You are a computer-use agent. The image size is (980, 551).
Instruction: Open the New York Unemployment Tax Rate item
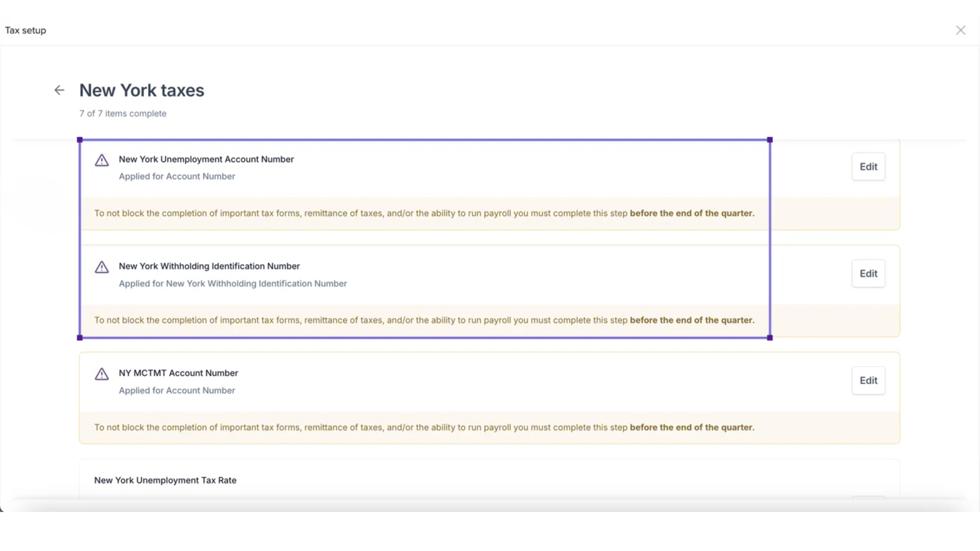click(165, 480)
